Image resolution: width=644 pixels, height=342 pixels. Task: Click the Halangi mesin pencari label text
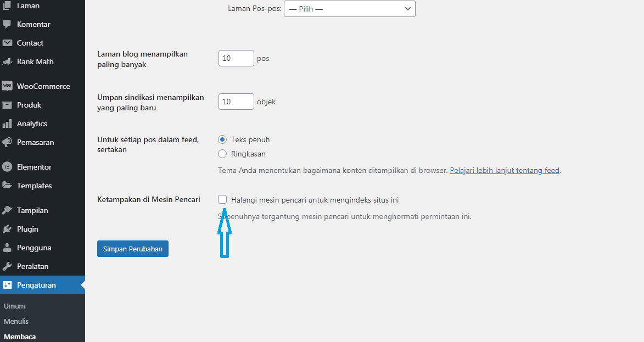315,200
